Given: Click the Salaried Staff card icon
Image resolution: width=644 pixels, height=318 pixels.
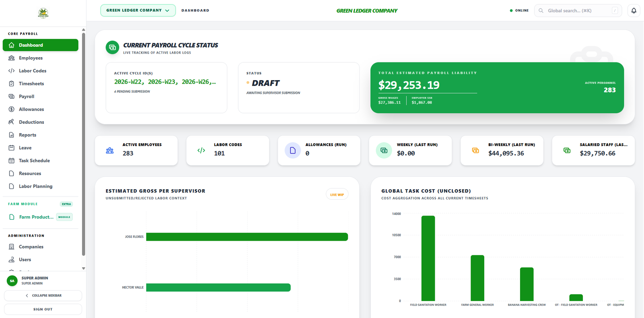Looking at the screenshot, I should [x=567, y=151].
